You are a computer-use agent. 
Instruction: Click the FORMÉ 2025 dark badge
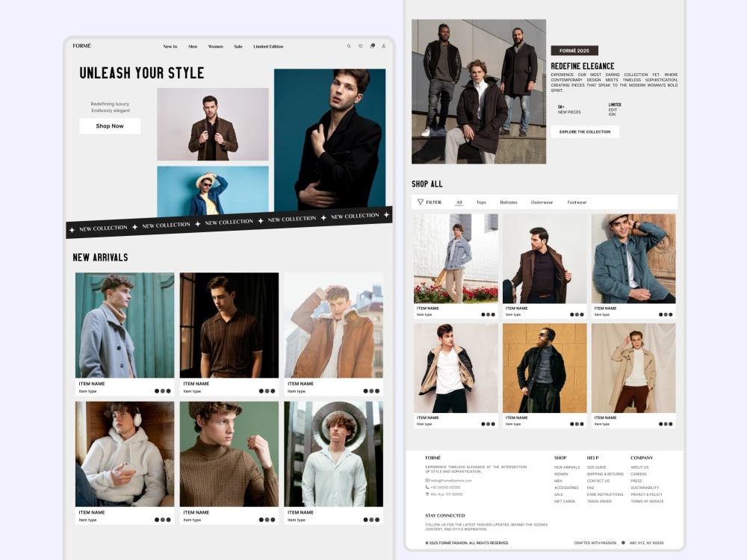click(x=574, y=51)
